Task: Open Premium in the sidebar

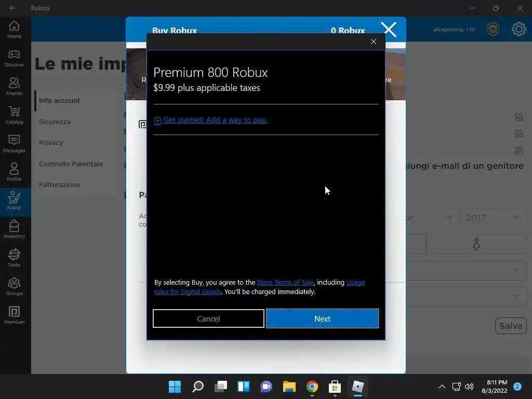Action: (x=14, y=315)
